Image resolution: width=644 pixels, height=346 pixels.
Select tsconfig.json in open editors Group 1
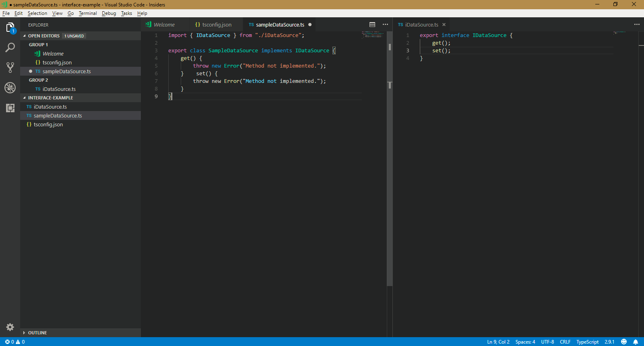80,62
